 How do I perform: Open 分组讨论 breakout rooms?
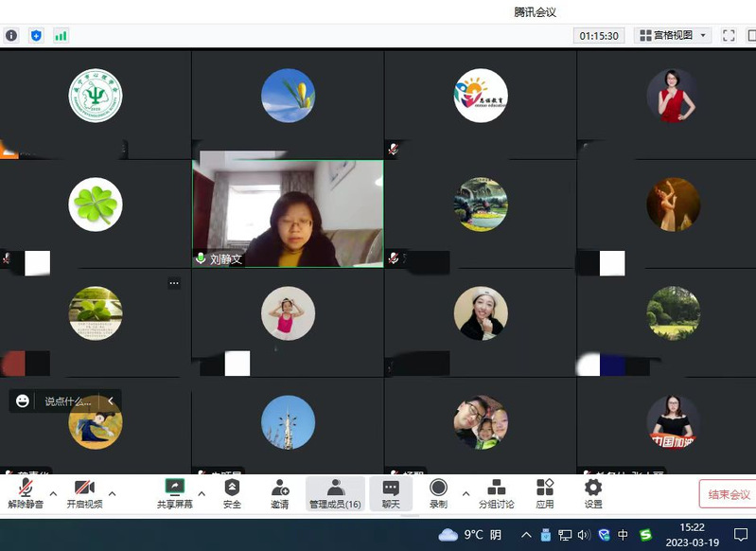coord(496,493)
